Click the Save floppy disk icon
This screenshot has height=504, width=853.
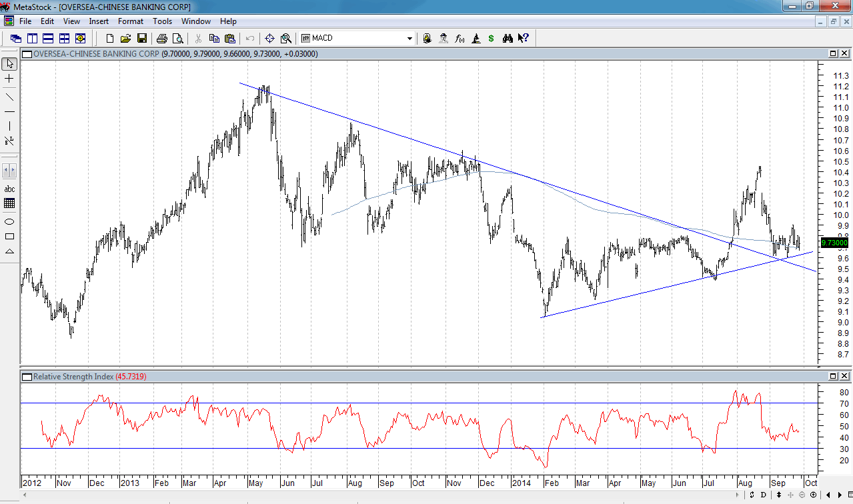tap(141, 39)
